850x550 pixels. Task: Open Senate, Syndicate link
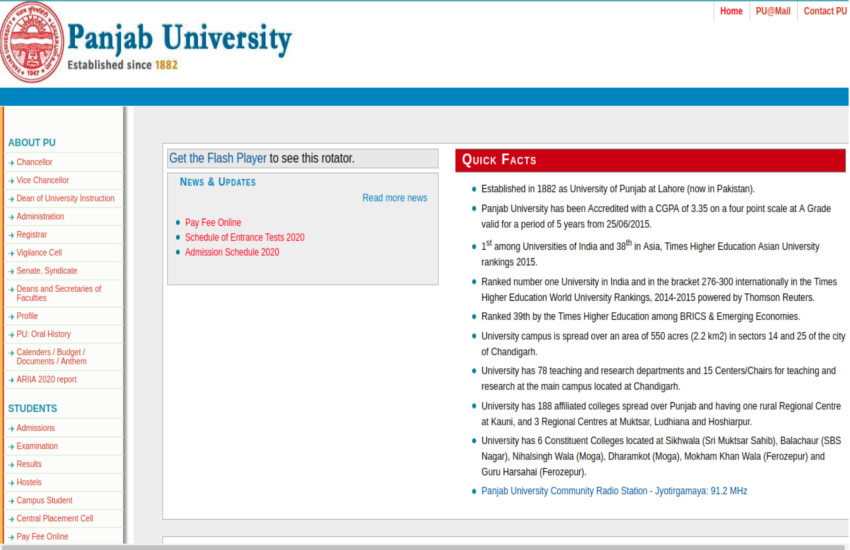point(46,271)
